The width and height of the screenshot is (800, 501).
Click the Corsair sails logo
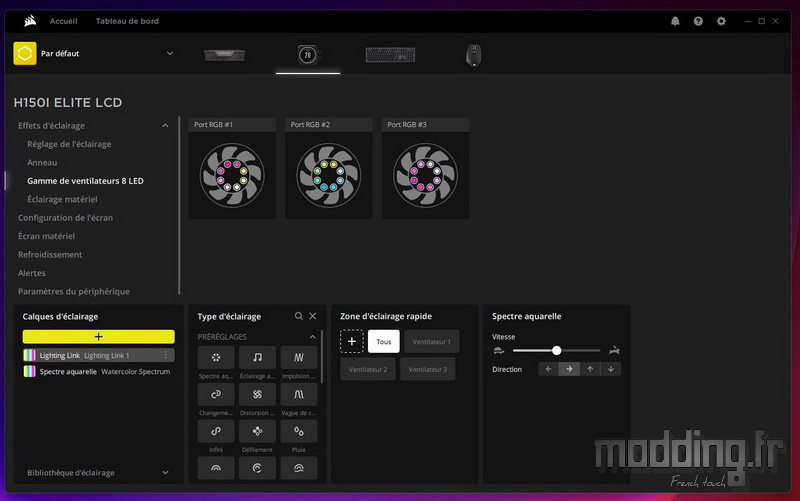coord(30,21)
